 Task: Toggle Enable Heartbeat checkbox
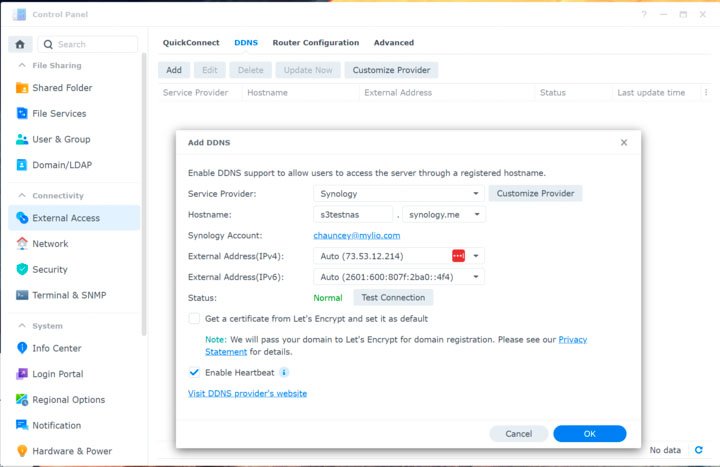click(194, 372)
